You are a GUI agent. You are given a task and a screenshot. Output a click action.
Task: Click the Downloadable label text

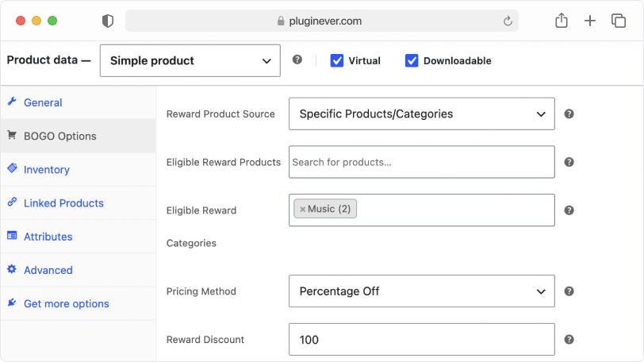(x=457, y=61)
